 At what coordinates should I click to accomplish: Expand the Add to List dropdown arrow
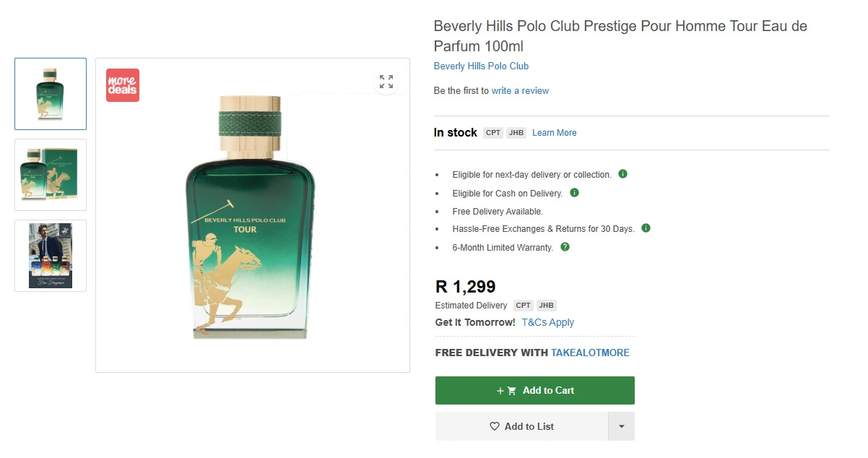[x=621, y=426]
